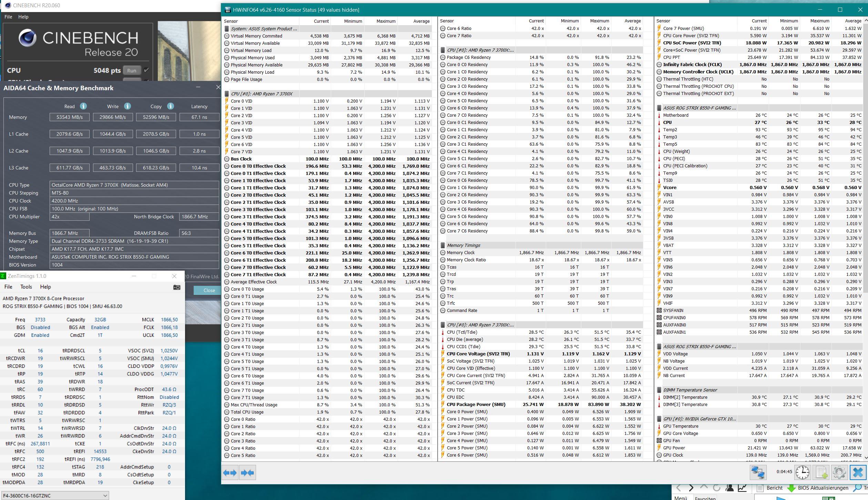This screenshot has height=500, width=868.
Task: Click the AIDA64 user icon
Action: [x=729, y=488]
